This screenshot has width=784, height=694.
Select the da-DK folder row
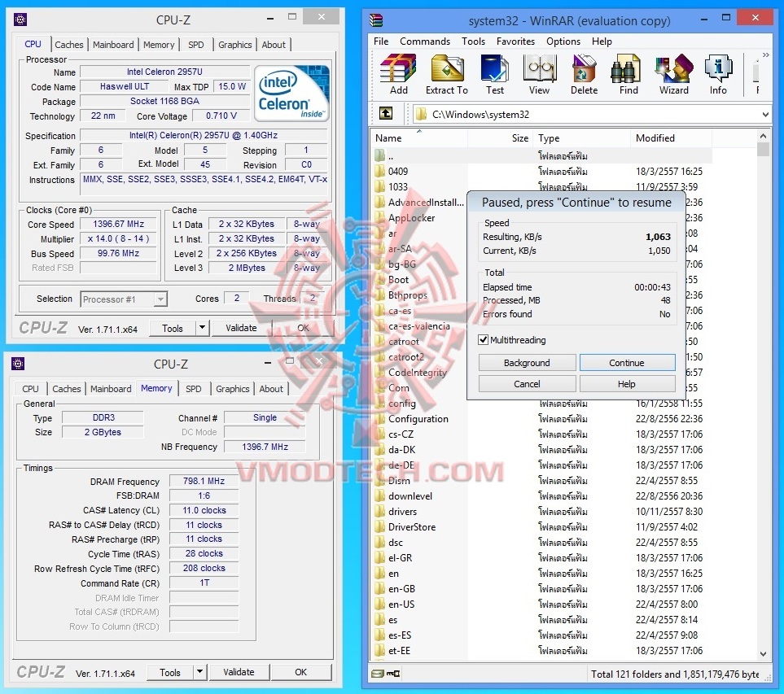542,450
